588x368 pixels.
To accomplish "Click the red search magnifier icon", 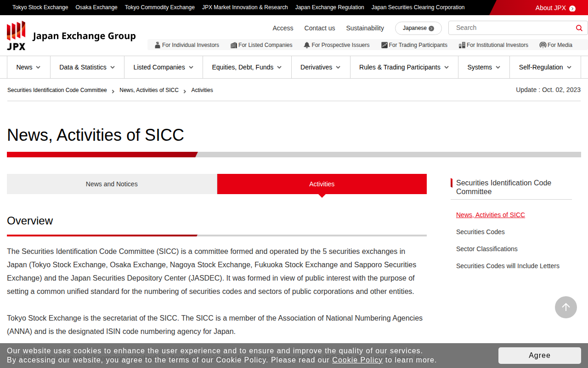I will tap(579, 28).
